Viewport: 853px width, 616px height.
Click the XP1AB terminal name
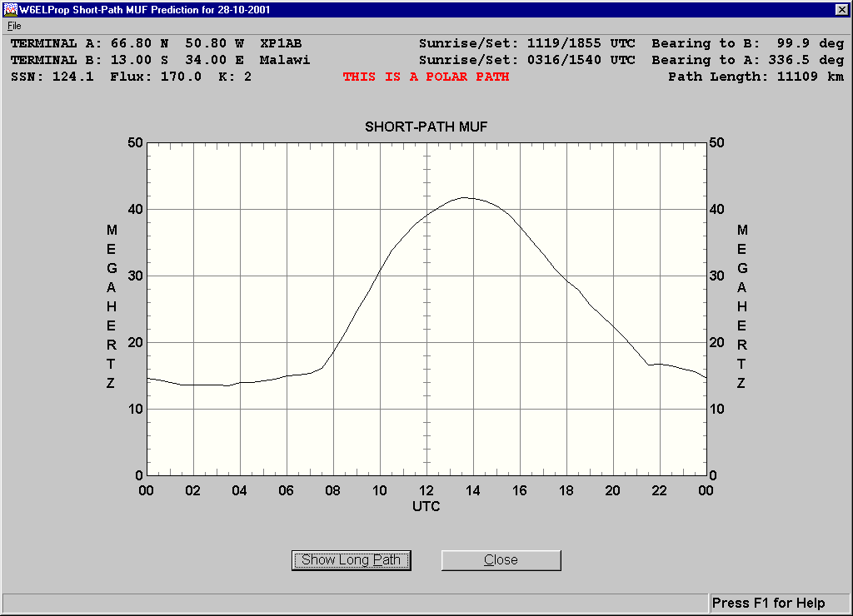click(x=281, y=43)
